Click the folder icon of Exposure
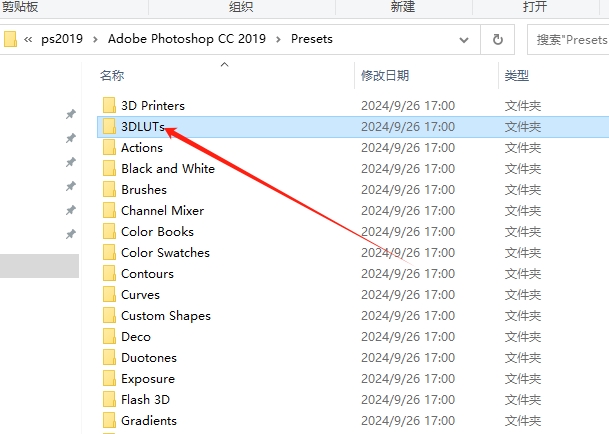Screen dimensions: 609x434 pyautogui.click(x=109, y=378)
